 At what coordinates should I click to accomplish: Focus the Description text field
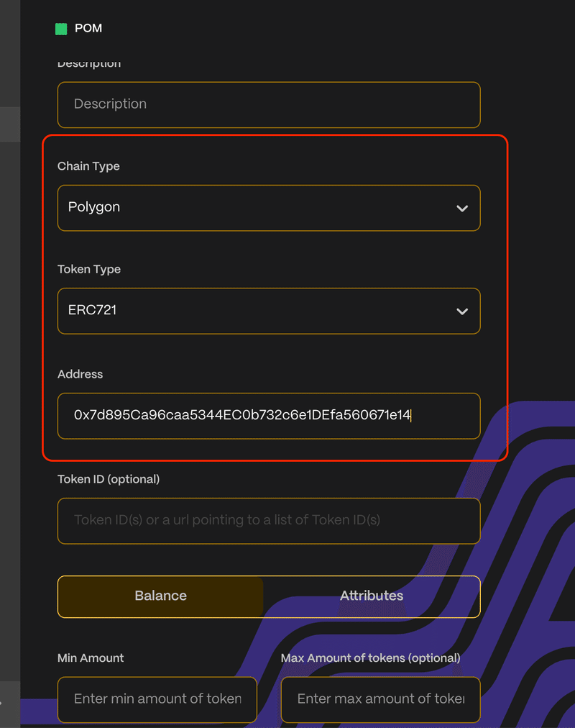pyautogui.click(x=269, y=104)
